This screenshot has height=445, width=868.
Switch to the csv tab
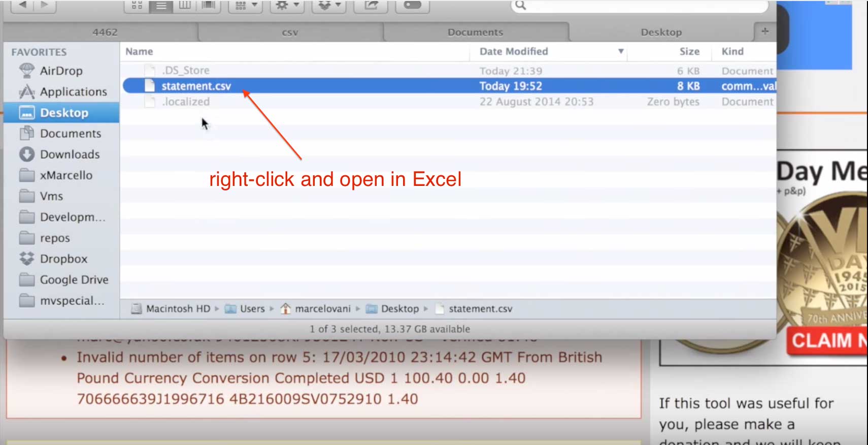(290, 32)
